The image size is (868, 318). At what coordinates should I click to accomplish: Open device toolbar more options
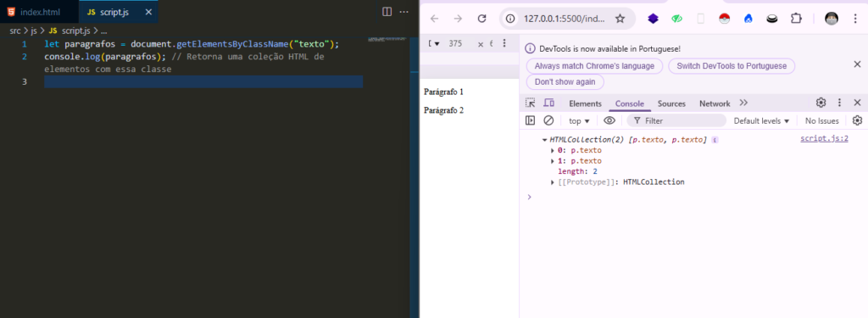pos(504,44)
